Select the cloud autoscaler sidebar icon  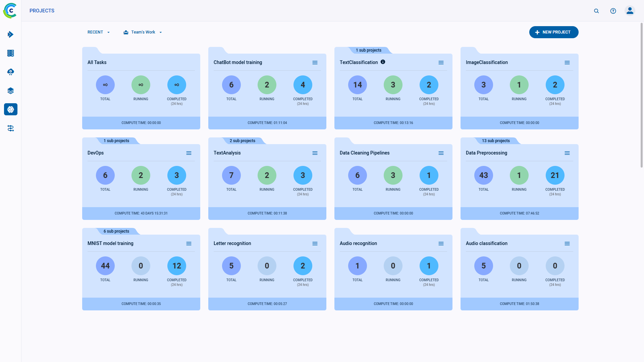tap(10, 72)
